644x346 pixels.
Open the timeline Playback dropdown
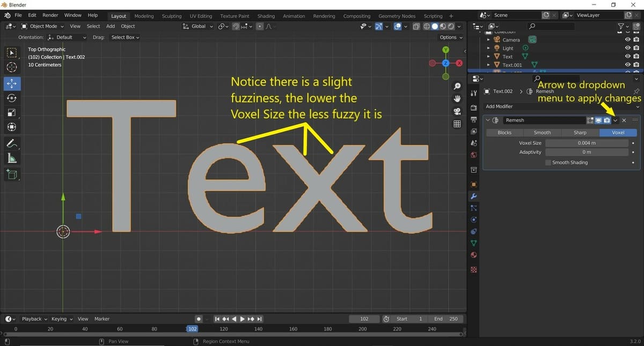coord(34,319)
